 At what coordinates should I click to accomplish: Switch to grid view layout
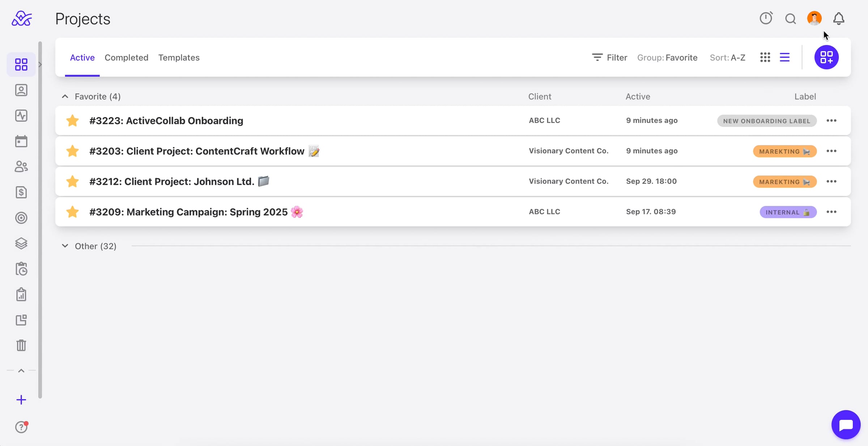coord(765,57)
